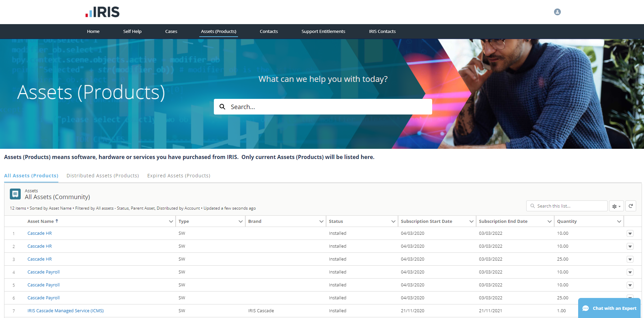Open list view controls gear menu

point(616,206)
